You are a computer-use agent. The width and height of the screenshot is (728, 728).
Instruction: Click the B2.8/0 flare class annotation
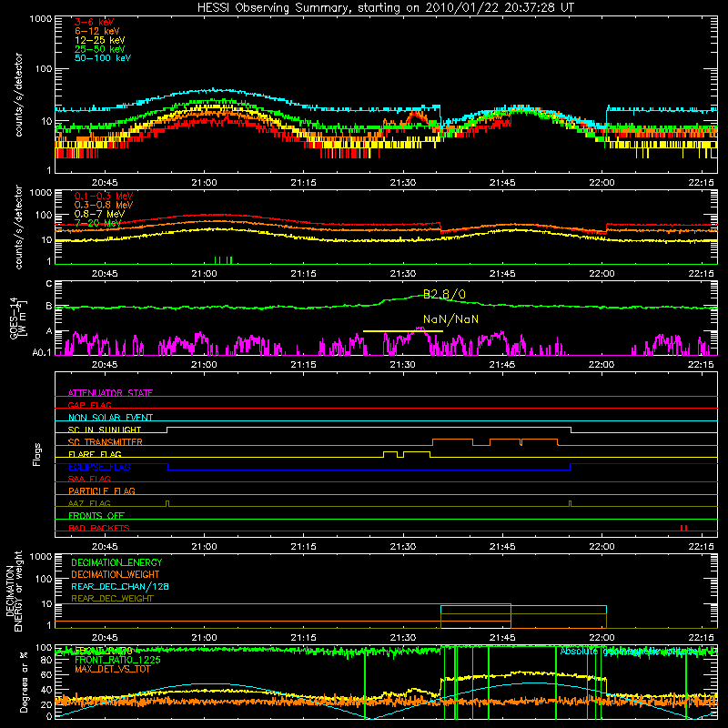(444, 294)
